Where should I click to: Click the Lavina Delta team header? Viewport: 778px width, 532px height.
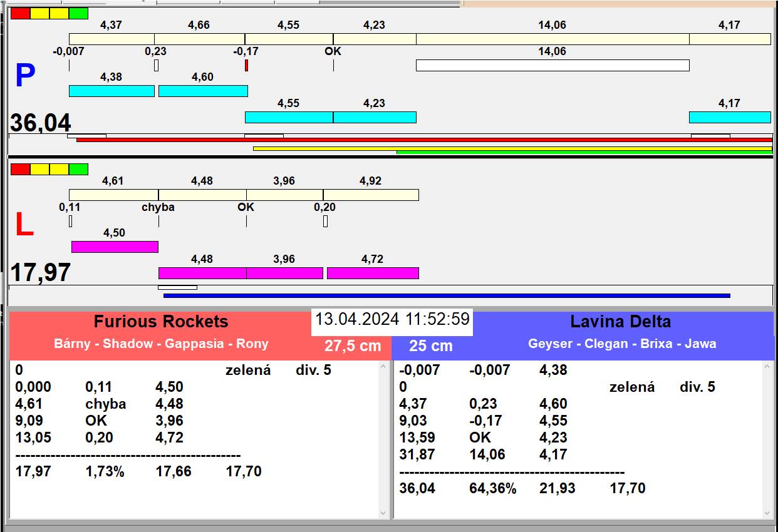(620, 322)
